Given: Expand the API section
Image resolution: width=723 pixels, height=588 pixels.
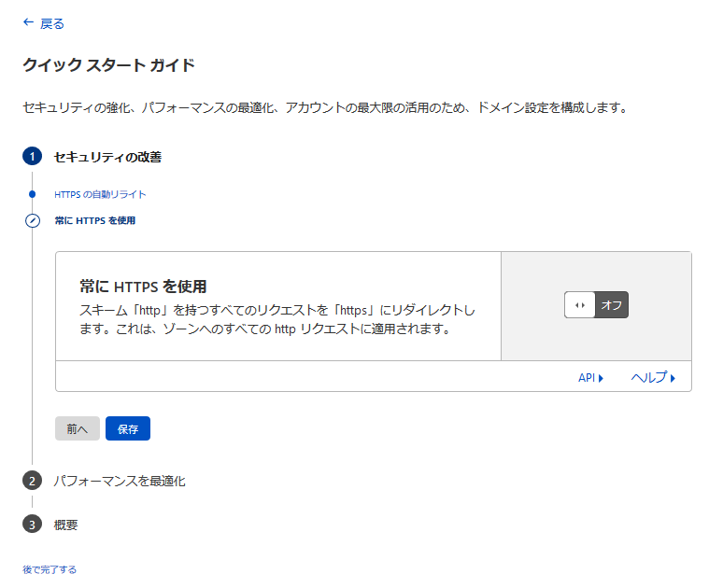Looking at the screenshot, I should 590,377.
